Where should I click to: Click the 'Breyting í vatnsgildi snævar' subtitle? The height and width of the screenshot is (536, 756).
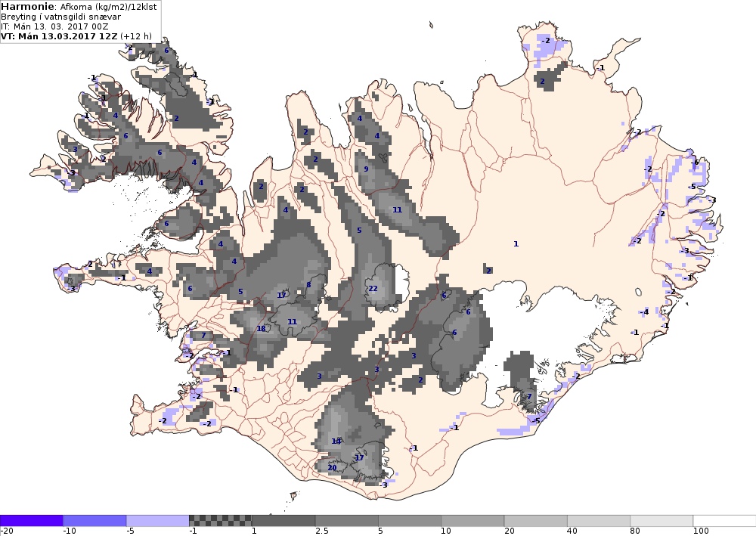(60, 17)
